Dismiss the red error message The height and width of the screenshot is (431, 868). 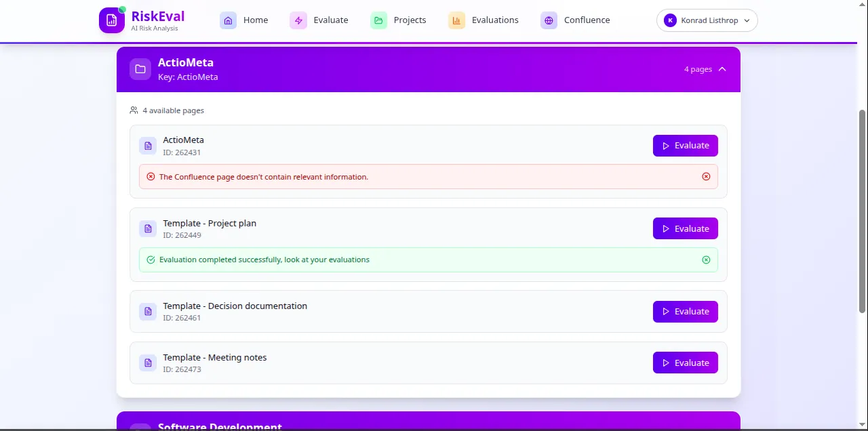coord(706,177)
